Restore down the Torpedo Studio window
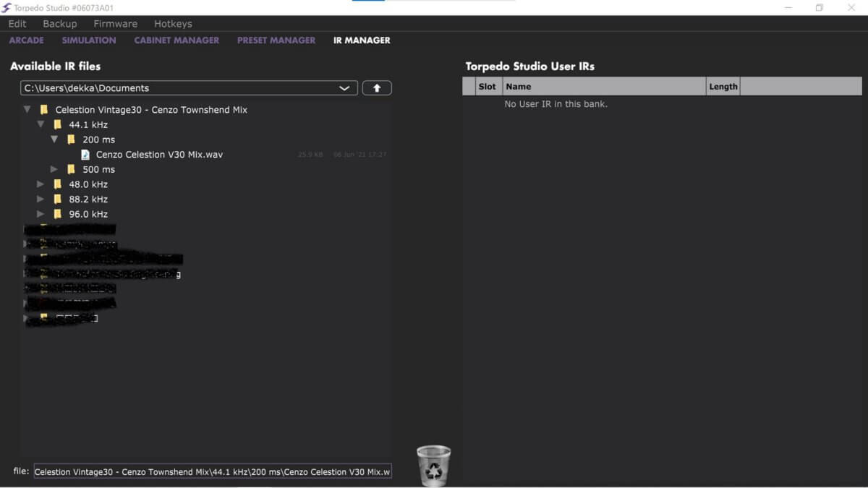Screen dimensions: 868x488 click(820, 7)
